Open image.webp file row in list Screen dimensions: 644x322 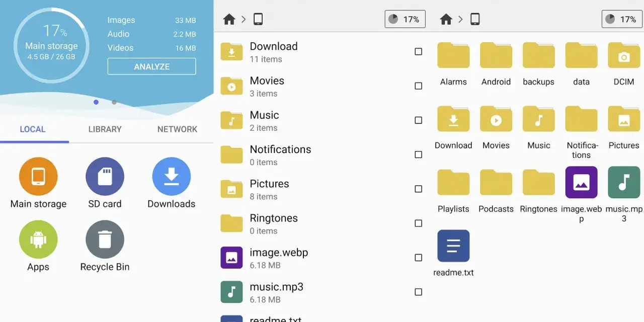pos(322,258)
